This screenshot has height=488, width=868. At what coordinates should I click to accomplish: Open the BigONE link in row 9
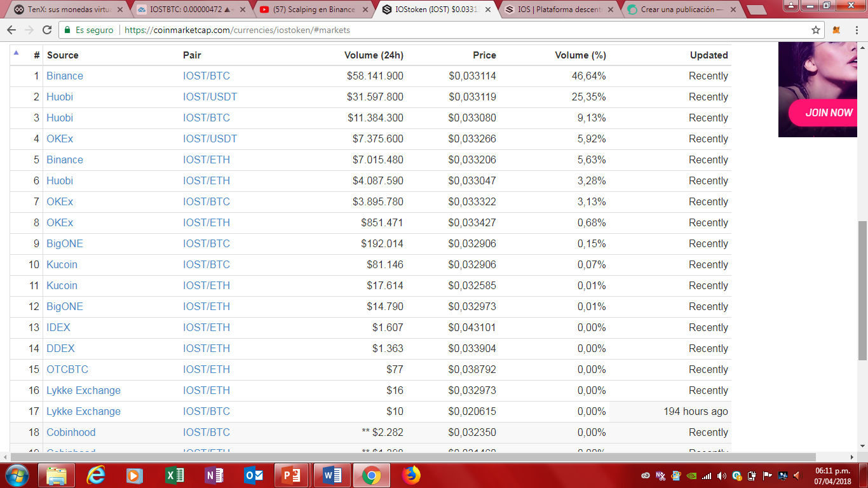[x=65, y=244]
